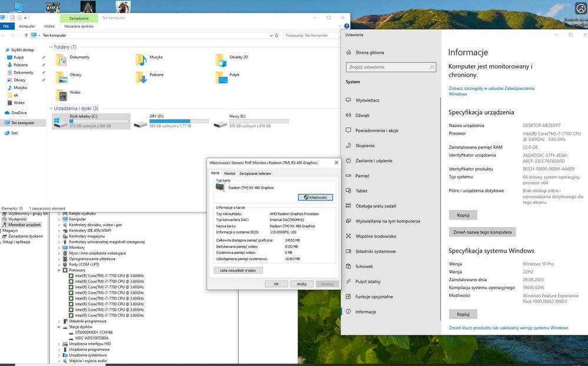
Task: Expand Składniki programowe tree node
Action: pyautogui.click(x=59, y=321)
